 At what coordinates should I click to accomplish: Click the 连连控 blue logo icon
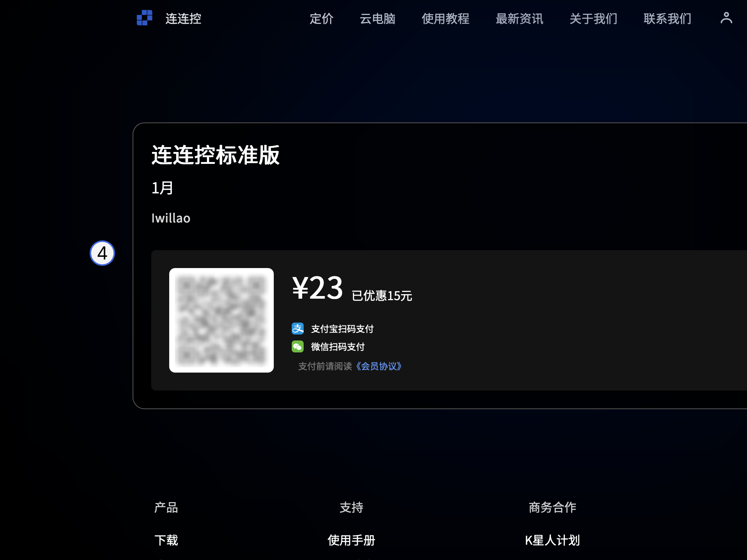(x=145, y=18)
